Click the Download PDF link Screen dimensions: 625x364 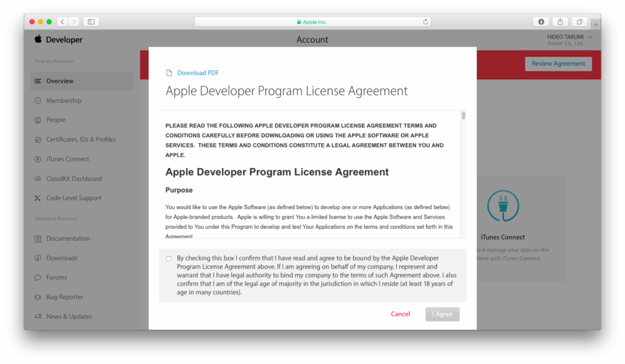point(198,73)
